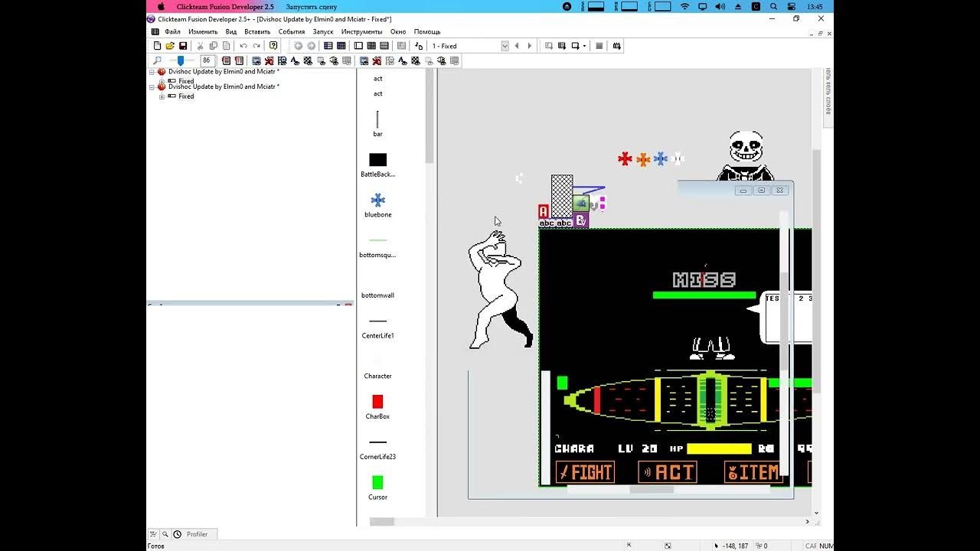The image size is (980, 551).
Task: Click the zoom magnifier icon
Action: 158,60
